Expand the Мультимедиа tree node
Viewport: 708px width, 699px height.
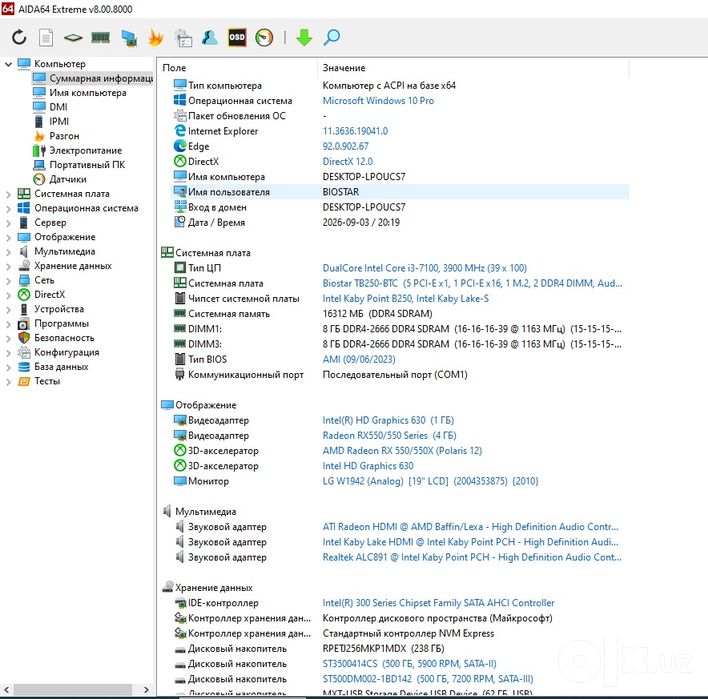[x=8, y=252]
